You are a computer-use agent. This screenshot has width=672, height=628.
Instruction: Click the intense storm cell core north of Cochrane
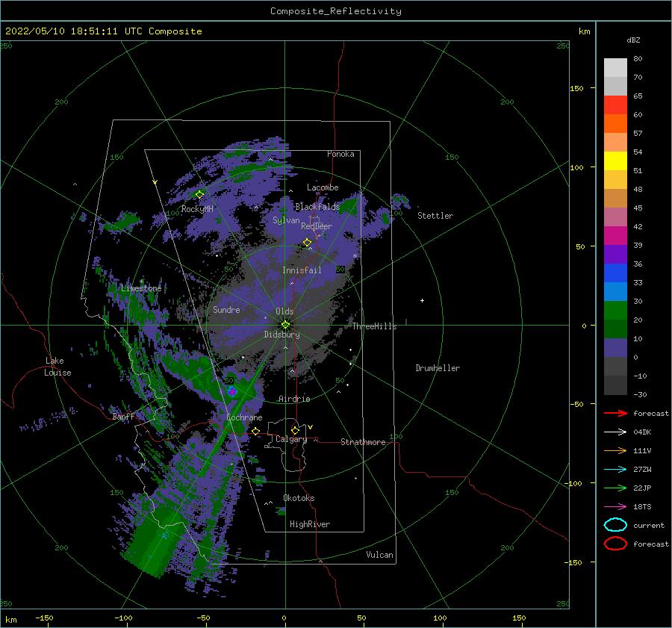232,391
